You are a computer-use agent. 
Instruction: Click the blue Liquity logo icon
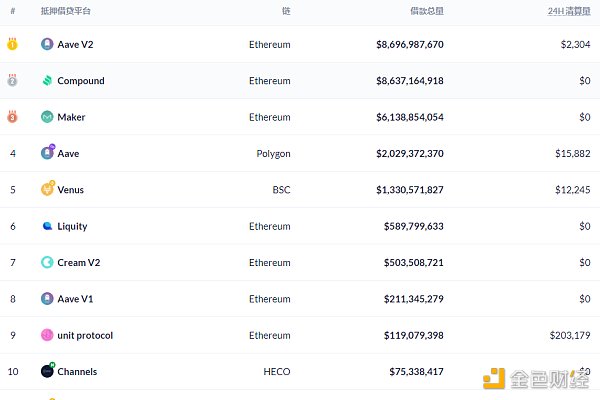(47, 226)
